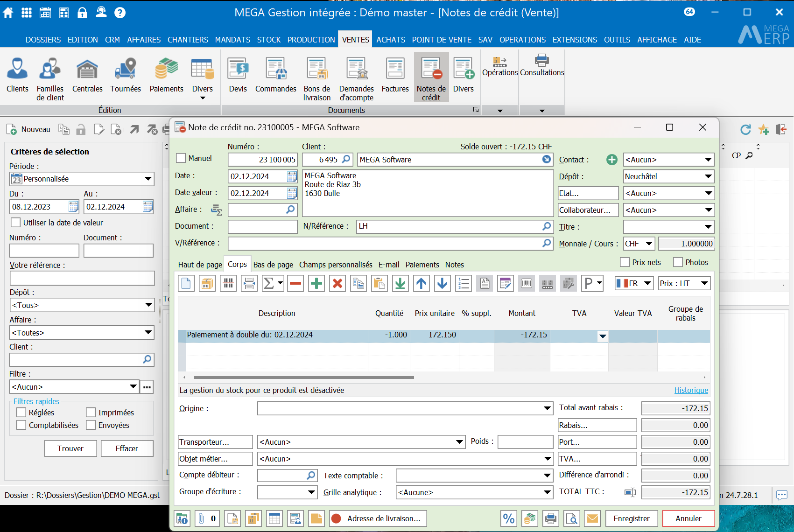Click the refresh icon in main window
This screenshot has width=794, height=532.
[745, 129]
